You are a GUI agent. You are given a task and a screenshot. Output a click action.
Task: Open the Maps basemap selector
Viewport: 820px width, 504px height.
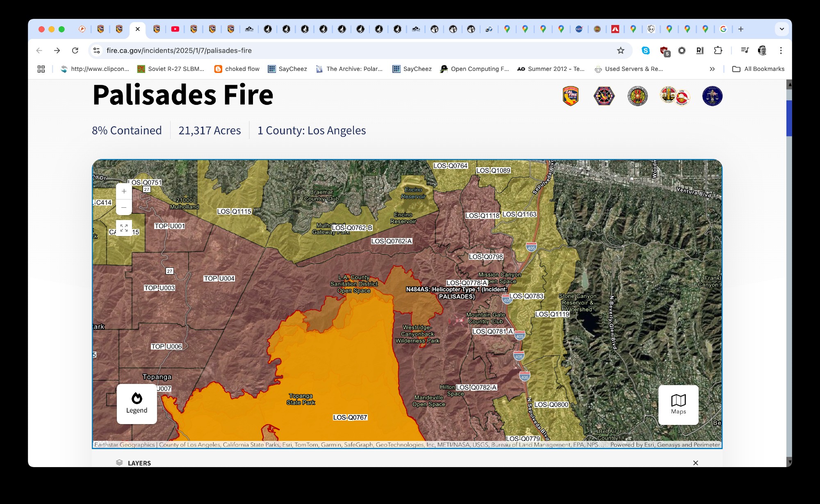678,404
